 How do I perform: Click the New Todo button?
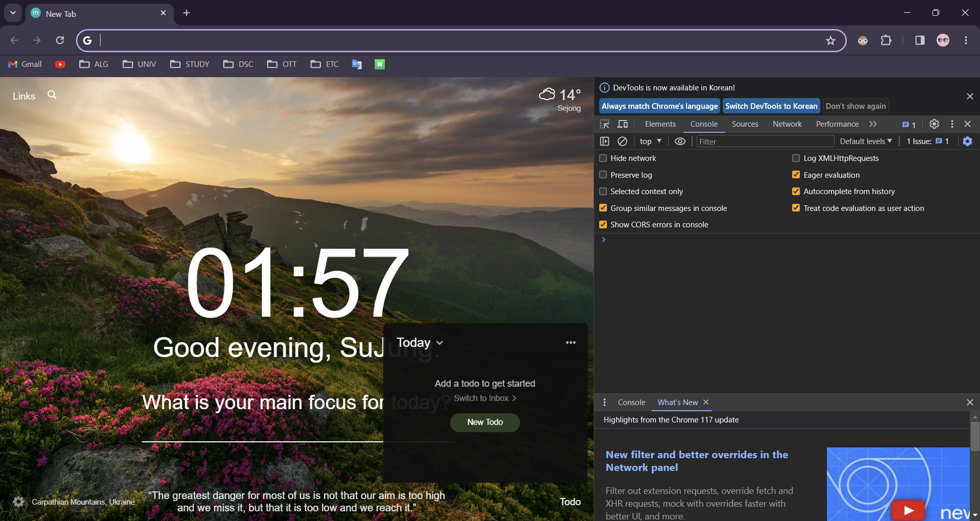pyautogui.click(x=485, y=422)
